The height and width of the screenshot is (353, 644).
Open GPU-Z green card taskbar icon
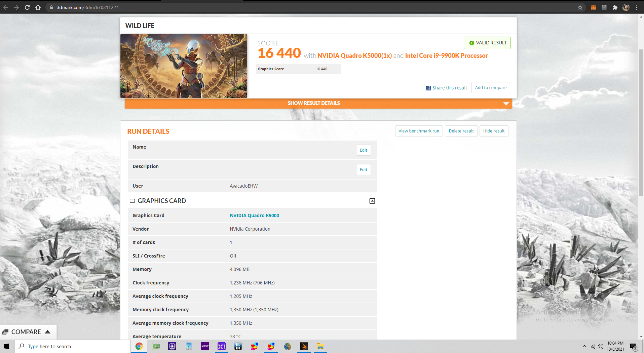[x=156, y=346]
